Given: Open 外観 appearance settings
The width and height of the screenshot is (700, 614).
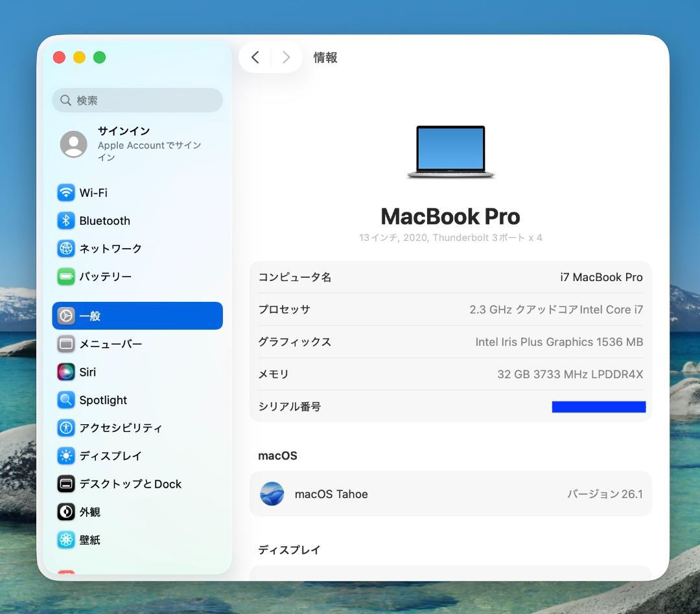Looking at the screenshot, I should (x=89, y=512).
